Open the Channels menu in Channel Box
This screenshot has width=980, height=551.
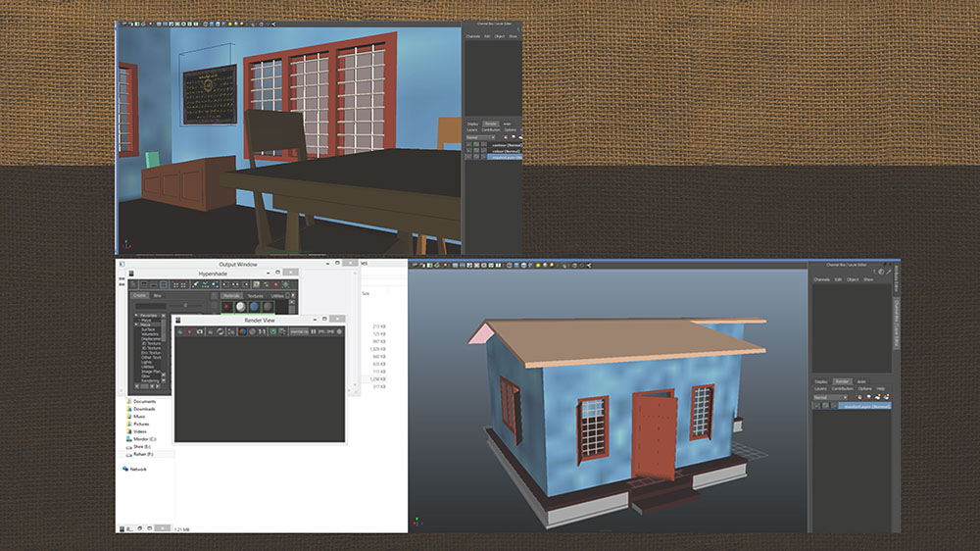(821, 279)
